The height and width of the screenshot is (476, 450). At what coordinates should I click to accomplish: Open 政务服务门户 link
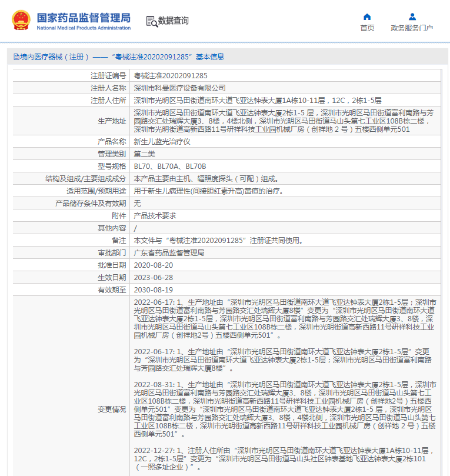[412, 28]
